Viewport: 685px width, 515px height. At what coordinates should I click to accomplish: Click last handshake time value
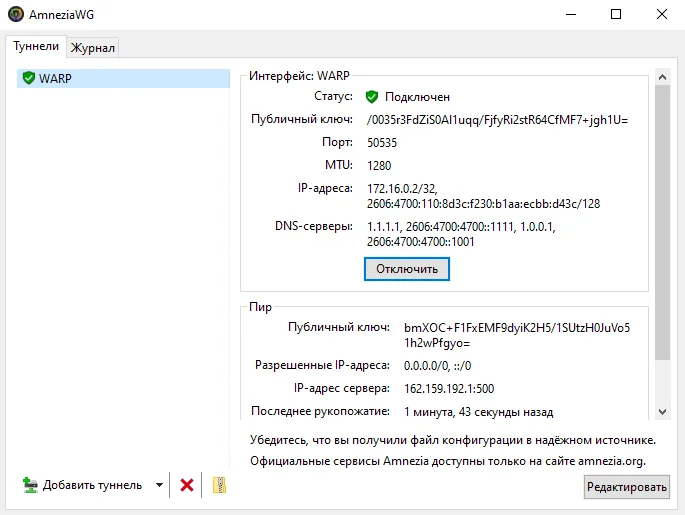478,412
